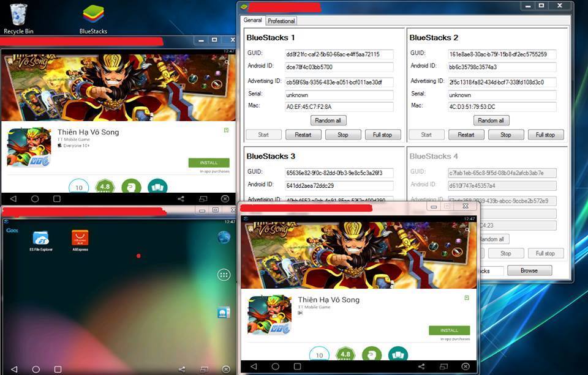This screenshot has width=588, height=375.
Task: Tap the downloads '10' badge in top-left Play Store window
Action: pos(79,186)
